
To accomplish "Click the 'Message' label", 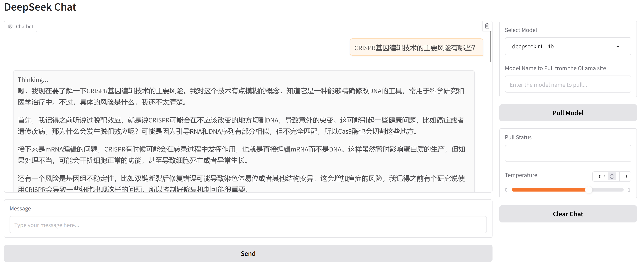I will pos(20,209).
